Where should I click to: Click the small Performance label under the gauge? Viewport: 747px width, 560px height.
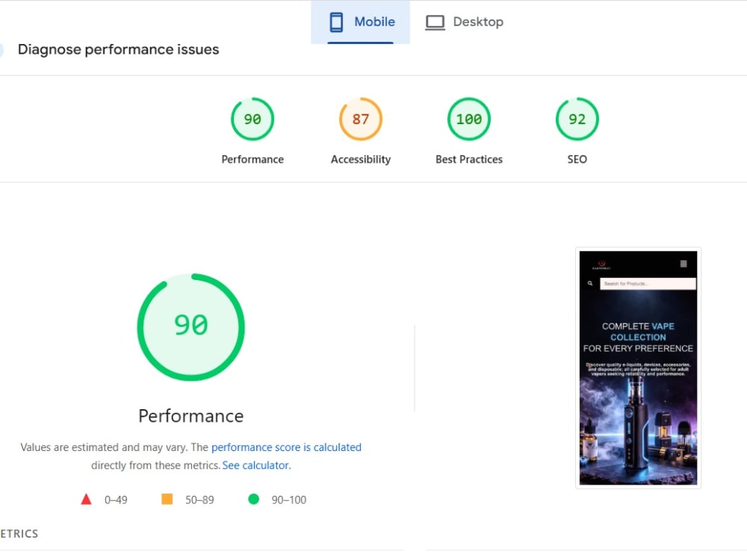(252, 160)
